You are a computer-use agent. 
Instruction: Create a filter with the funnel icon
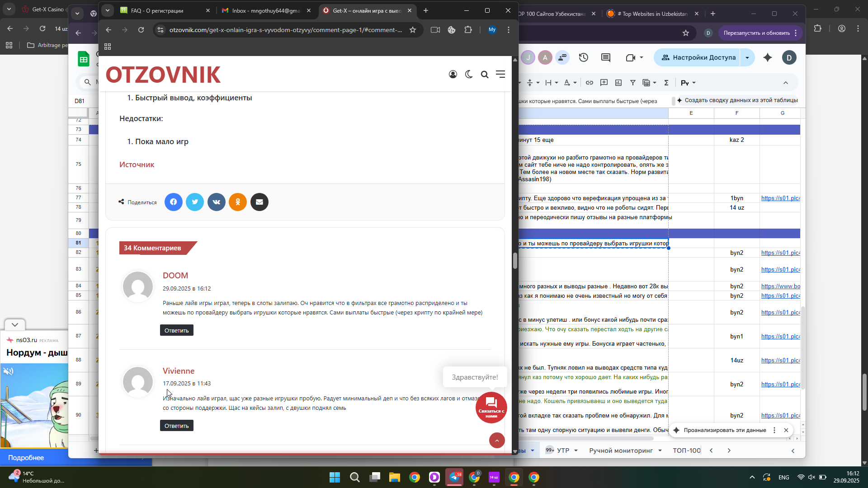tap(633, 83)
